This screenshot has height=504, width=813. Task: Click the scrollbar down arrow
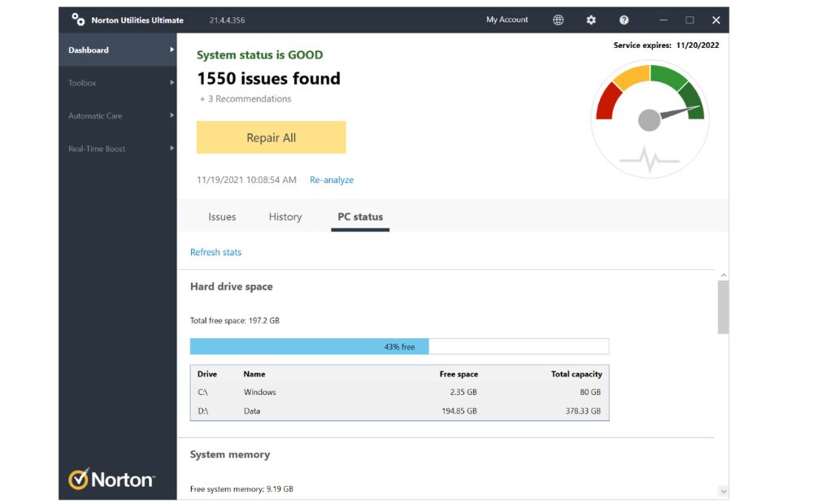click(724, 490)
